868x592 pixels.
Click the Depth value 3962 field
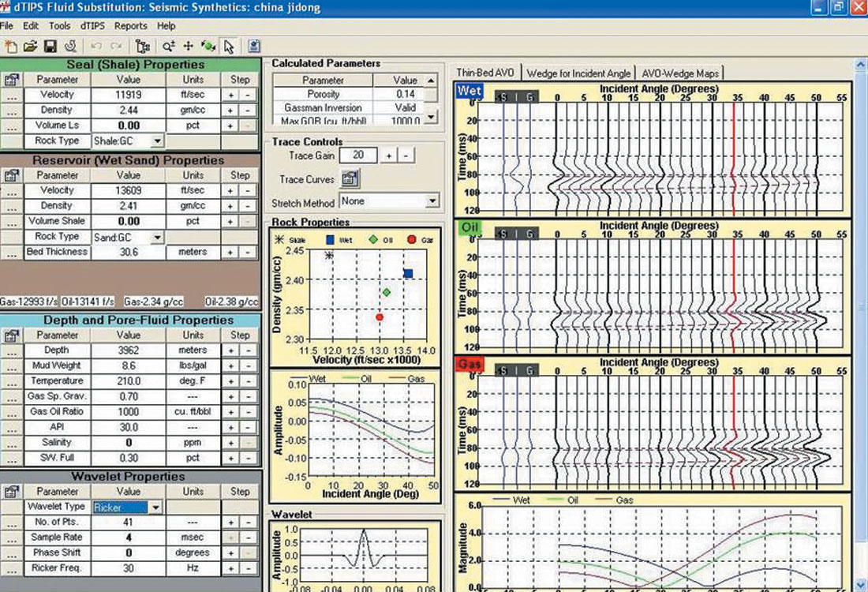[x=129, y=350]
